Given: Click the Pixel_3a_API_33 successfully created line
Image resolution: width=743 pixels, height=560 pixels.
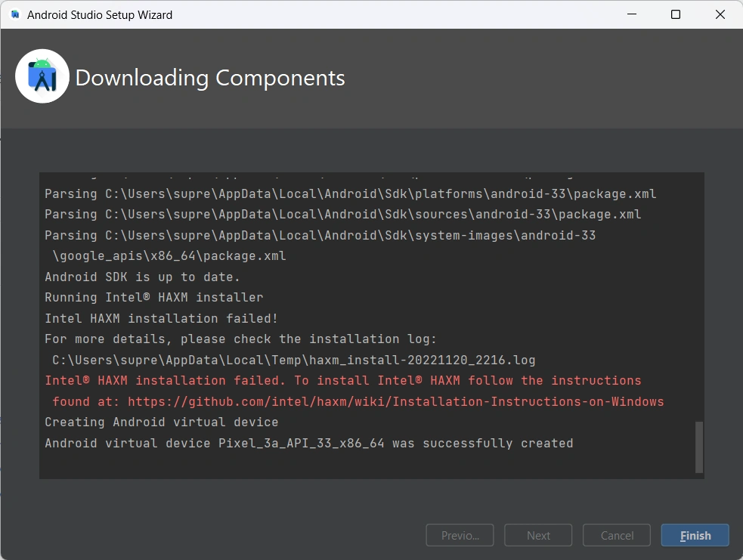Looking at the screenshot, I should [x=308, y=443].
